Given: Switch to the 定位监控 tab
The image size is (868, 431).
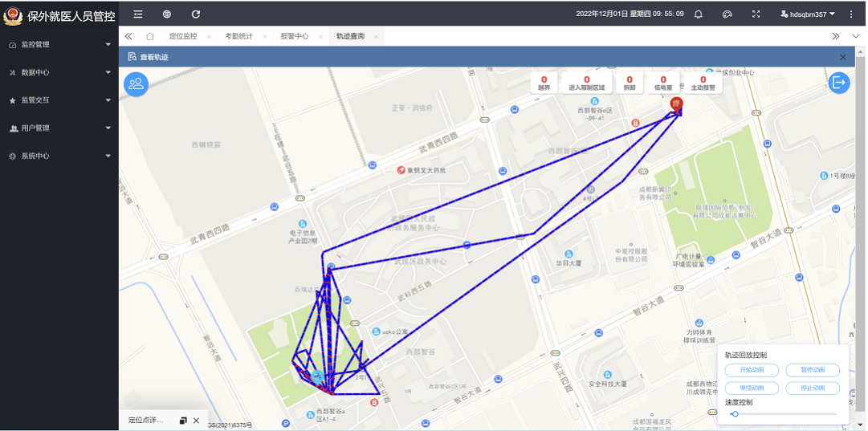Looking at the screenshot, I should (183, 36).
